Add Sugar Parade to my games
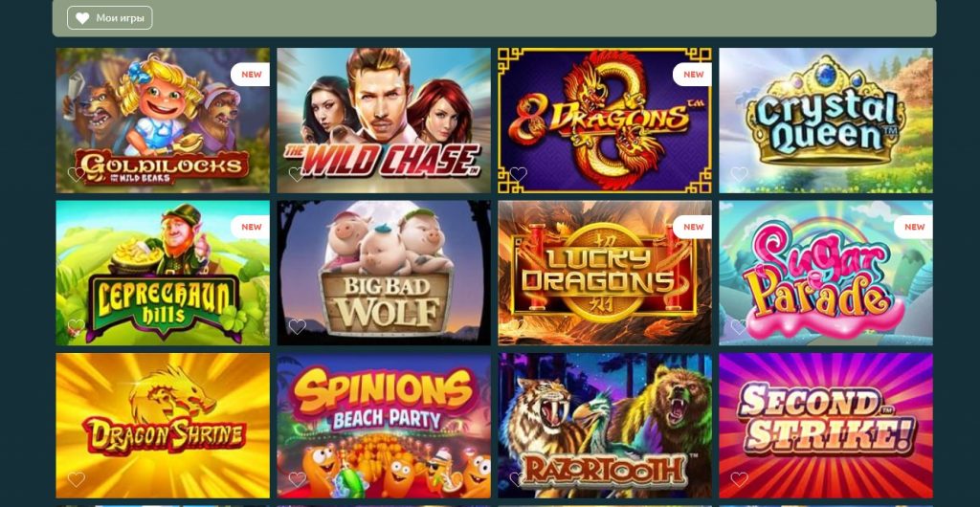The image size is (980, 507). (740, 326)
